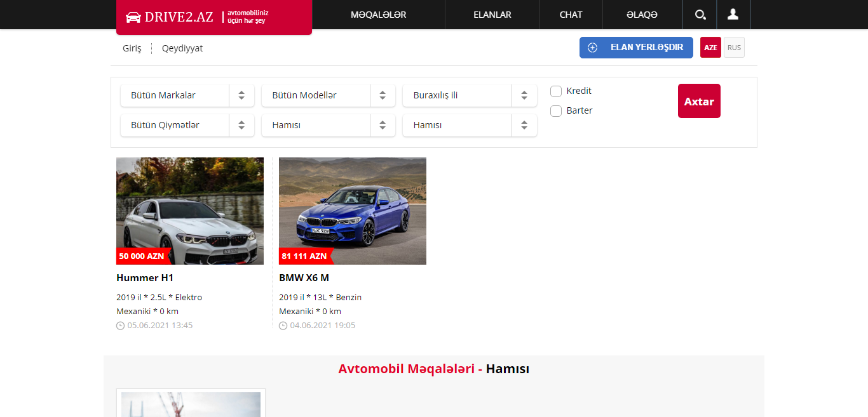Click the plus circle icon on ELAN YERLƏŞDIR
This screenshot has width=868, height=417.
[593, 47]
